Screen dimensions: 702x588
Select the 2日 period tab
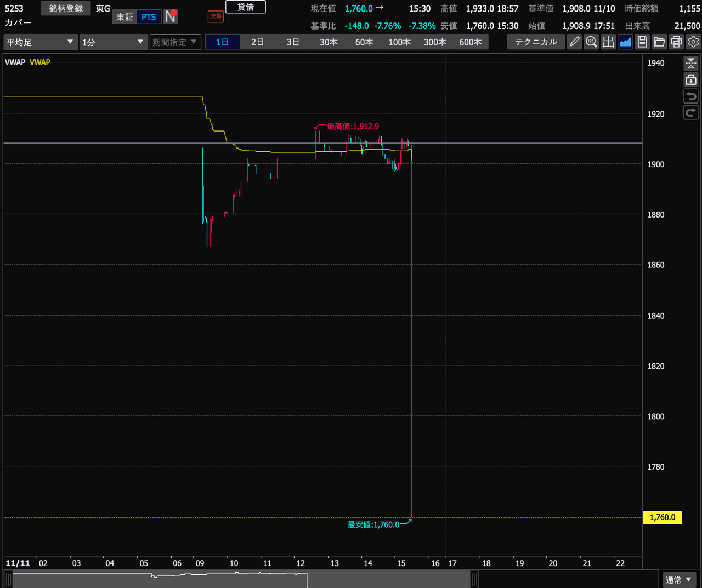point(257,42)
